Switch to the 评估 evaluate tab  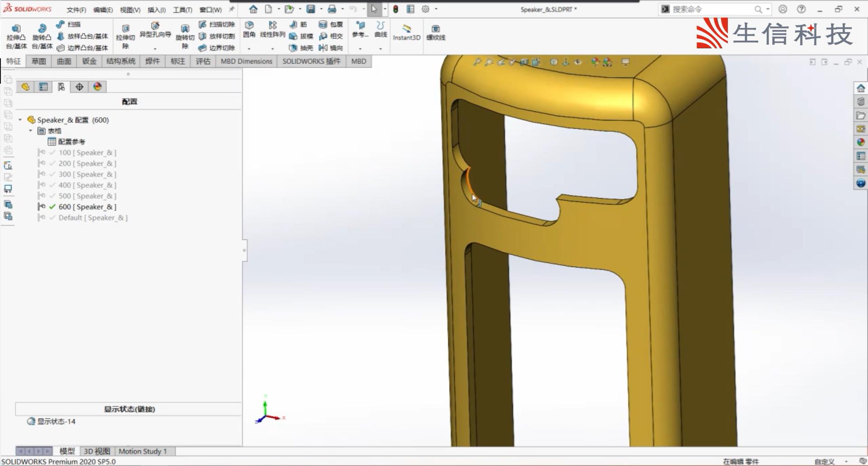coord(203,61)
